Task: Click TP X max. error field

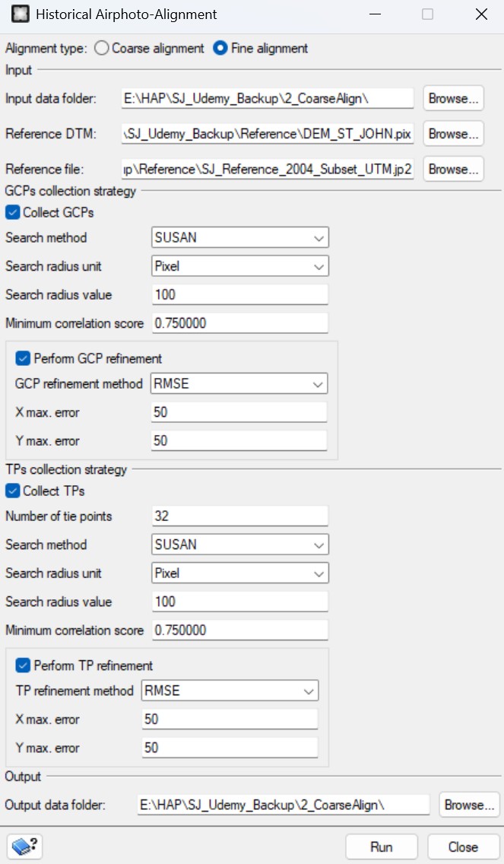Action: (x=230, y=719)
